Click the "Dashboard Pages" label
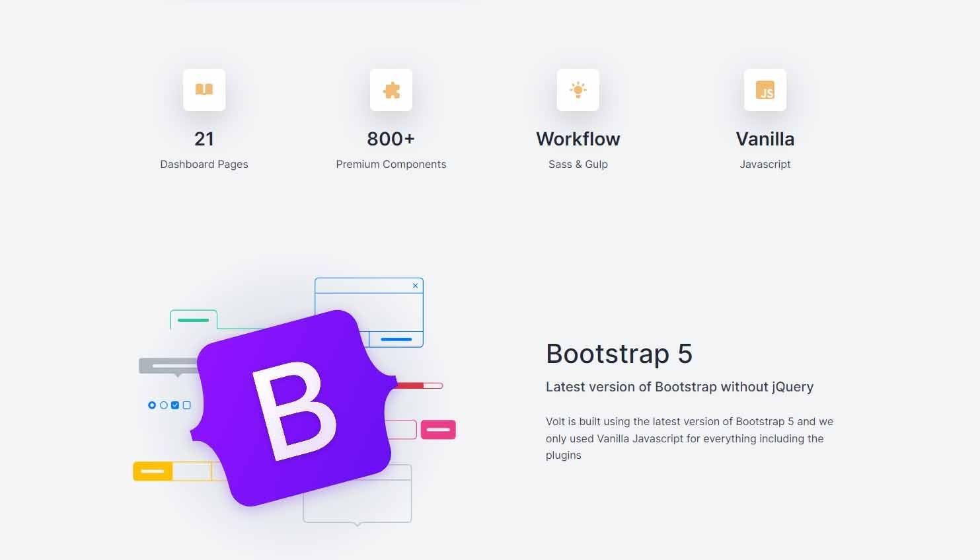Viewport: 980px width, 560px height. (204, 164)
